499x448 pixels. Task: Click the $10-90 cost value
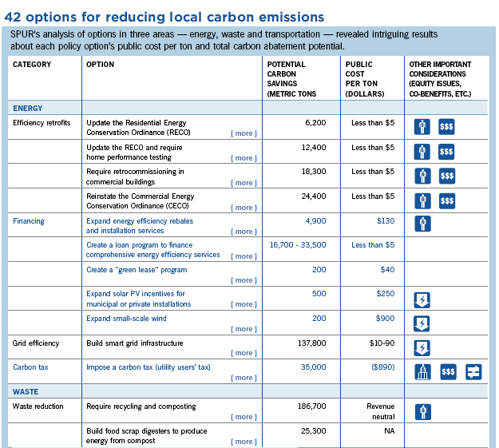(382, 343)
